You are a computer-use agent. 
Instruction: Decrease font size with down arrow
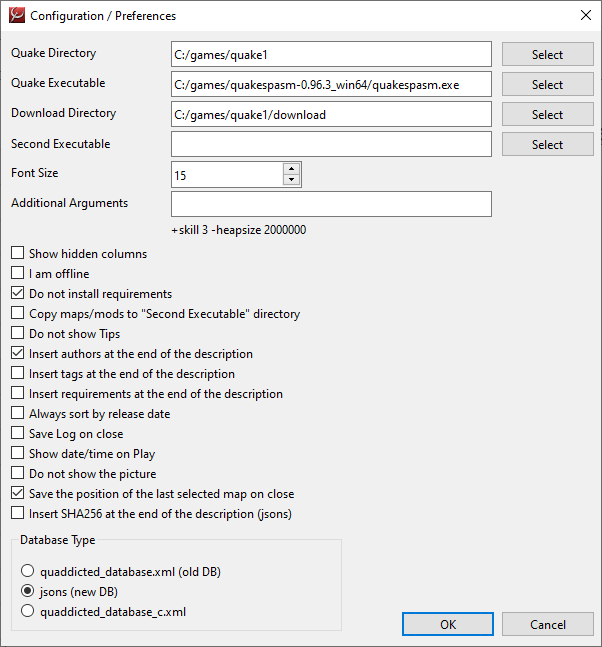point(291,181)
